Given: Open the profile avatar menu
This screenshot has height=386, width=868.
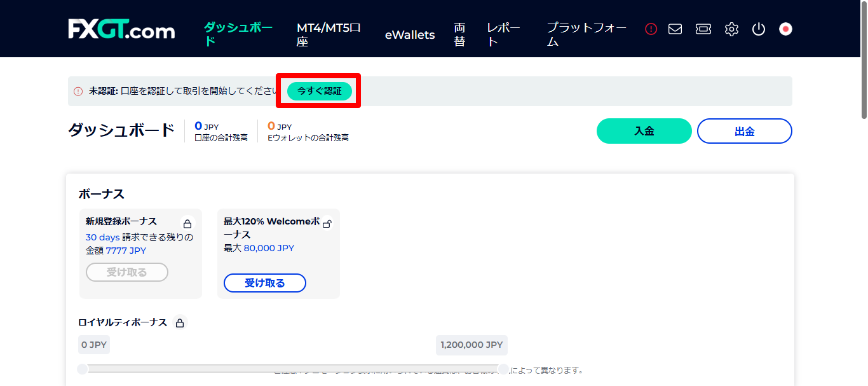Looking at the screenshot, I should [785, 29].
